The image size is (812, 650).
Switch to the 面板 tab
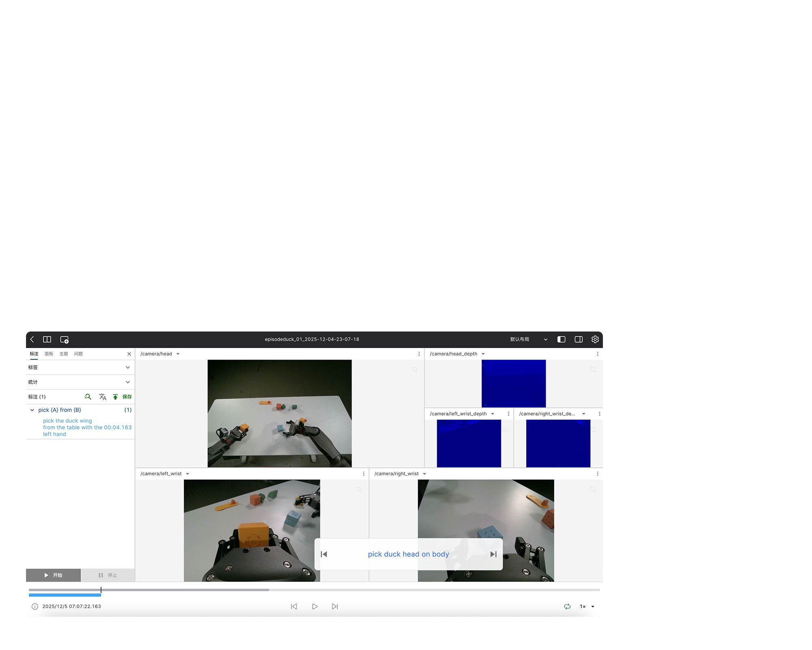(49, 354)
